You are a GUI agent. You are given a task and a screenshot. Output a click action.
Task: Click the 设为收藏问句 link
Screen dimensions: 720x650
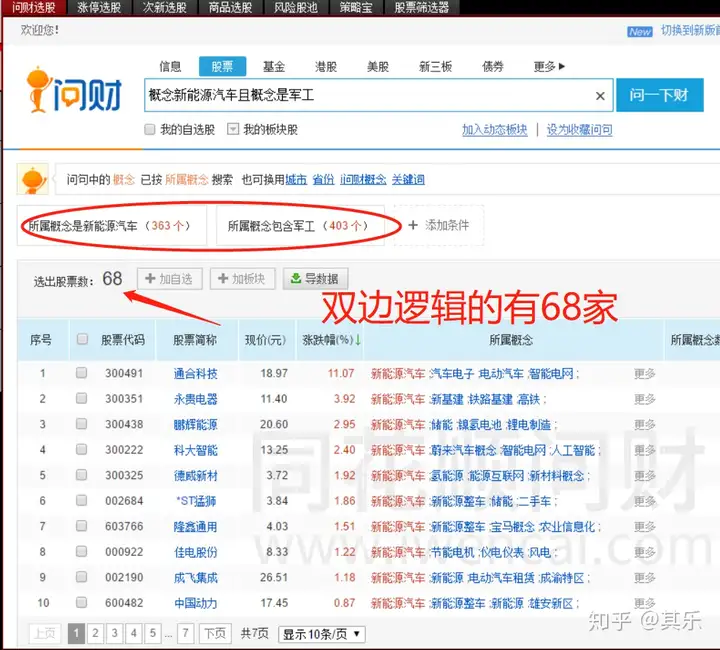[579, 130]
